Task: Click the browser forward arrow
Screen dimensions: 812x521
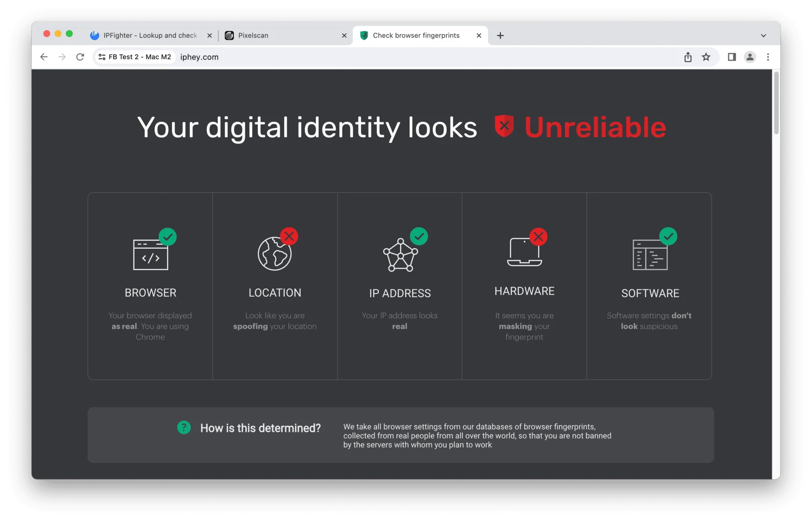Action: (62, 57)
